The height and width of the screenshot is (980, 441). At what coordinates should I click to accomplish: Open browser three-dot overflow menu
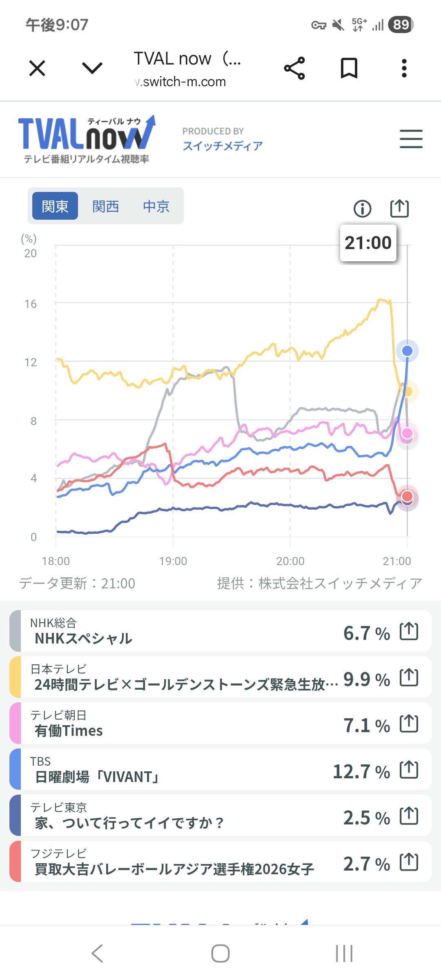pos(404,68)
